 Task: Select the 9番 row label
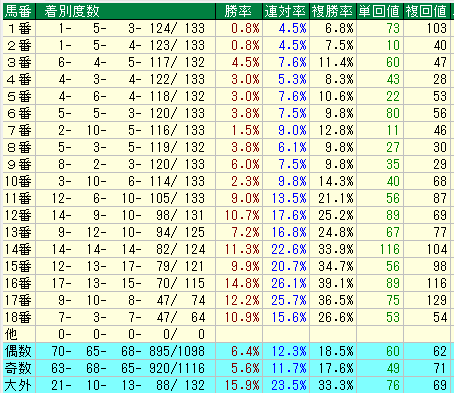click(19, 165)
